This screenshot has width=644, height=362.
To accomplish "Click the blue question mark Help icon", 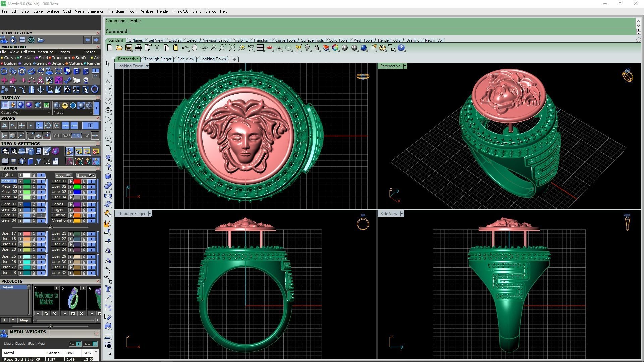I will (x=401, y=48).
